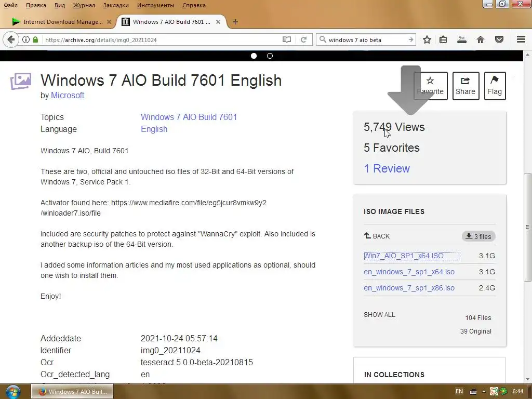Click the 5,749 Views text
The width and height of the screenshot is (532, 399).
click(394, 127)
